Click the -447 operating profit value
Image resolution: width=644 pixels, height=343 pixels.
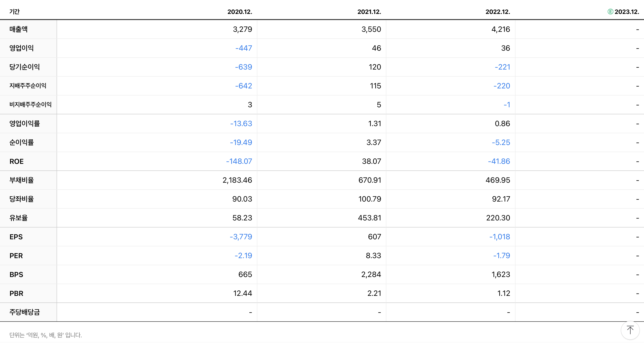tap(244, 48)
